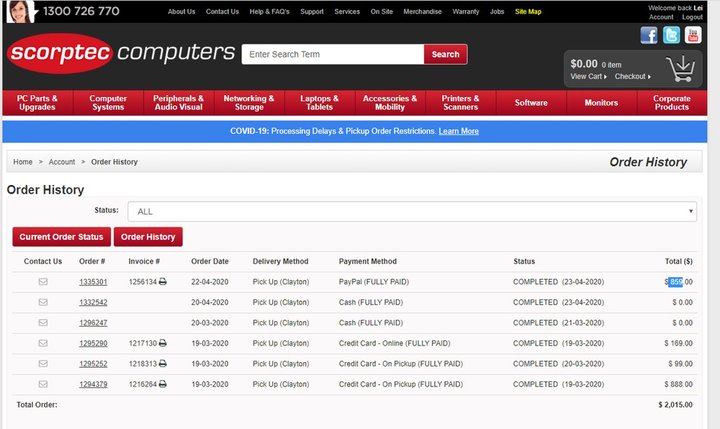Open Help & FAQ's link
Image resolution: width=720 pixels, height=429 pixels.
click(270, 11)
